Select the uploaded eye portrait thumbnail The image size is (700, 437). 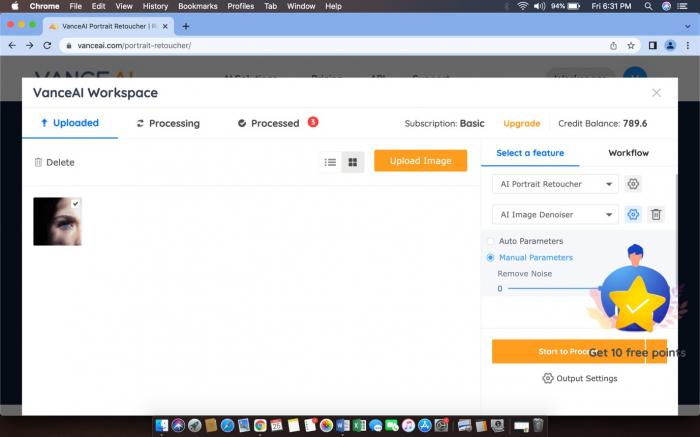(57, 221)
